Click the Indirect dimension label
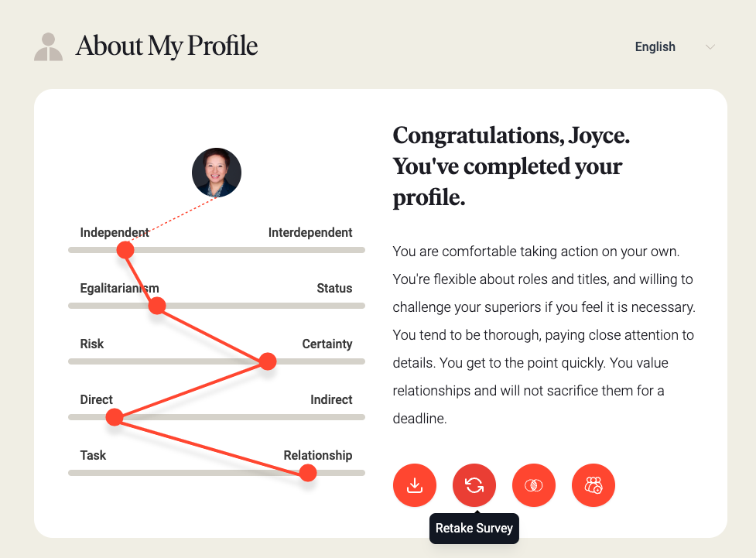The width and height of the screenshot is (756, 558). (x=331, y=400)
